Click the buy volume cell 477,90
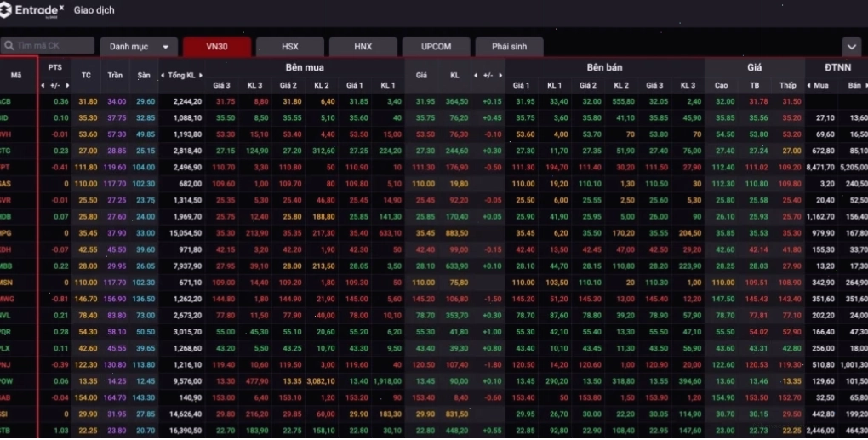 [257, 381]
